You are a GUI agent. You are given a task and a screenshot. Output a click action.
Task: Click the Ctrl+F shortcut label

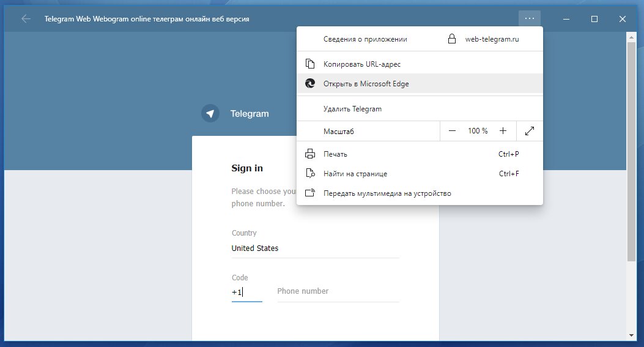click(509, 174)
